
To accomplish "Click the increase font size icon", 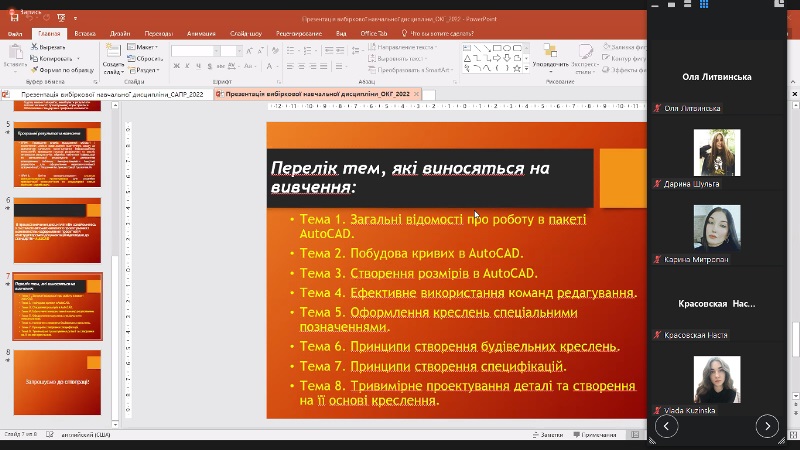I will click(249, 51).
